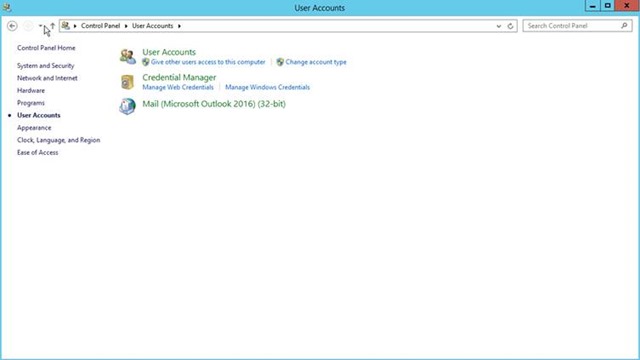Open the User Accounts heading link
The height and width of the screenshot is (360, 640).
coord(169,52)
